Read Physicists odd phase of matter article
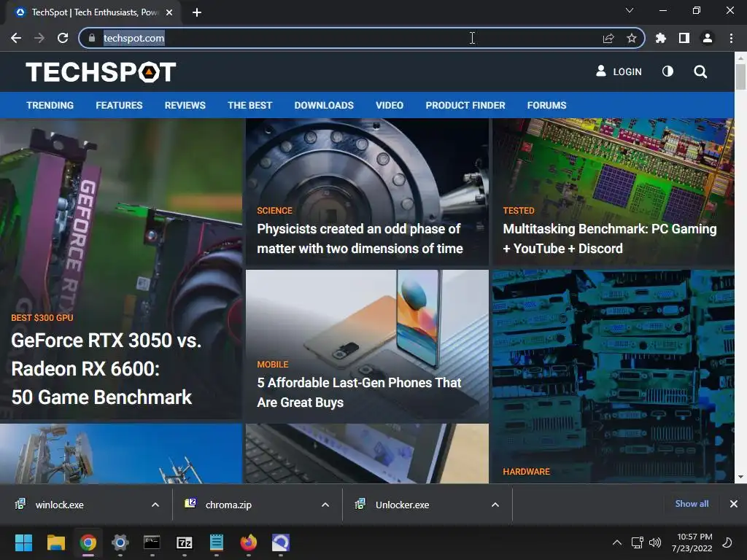This screenshot has height=560, width=747. (360, 238)
